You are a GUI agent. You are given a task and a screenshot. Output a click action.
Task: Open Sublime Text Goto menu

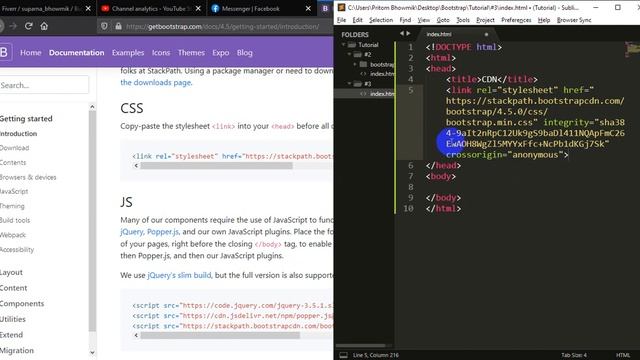tap(443, 20)
